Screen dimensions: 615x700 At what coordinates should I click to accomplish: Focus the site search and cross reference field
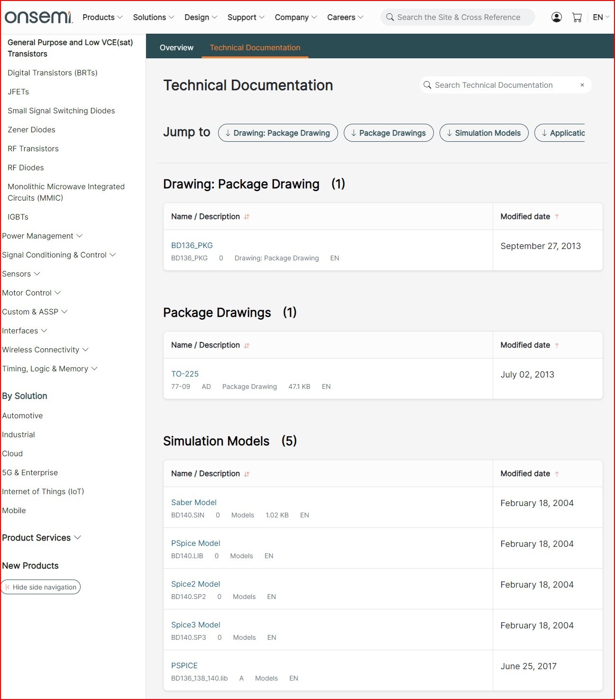click(x=459, y=17)
